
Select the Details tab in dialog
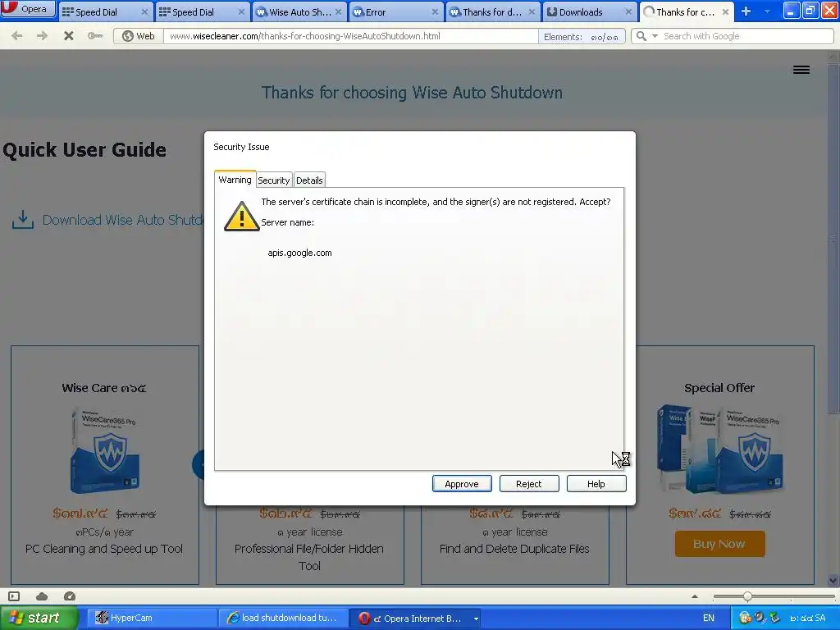(309, 180)
